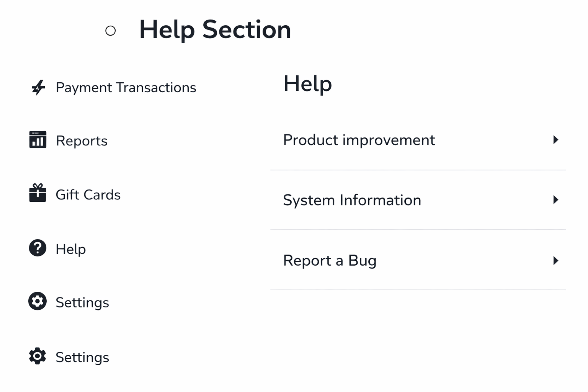
Task: Click the hollow circle bullet by Help Section
Action: tap(111, 31)
